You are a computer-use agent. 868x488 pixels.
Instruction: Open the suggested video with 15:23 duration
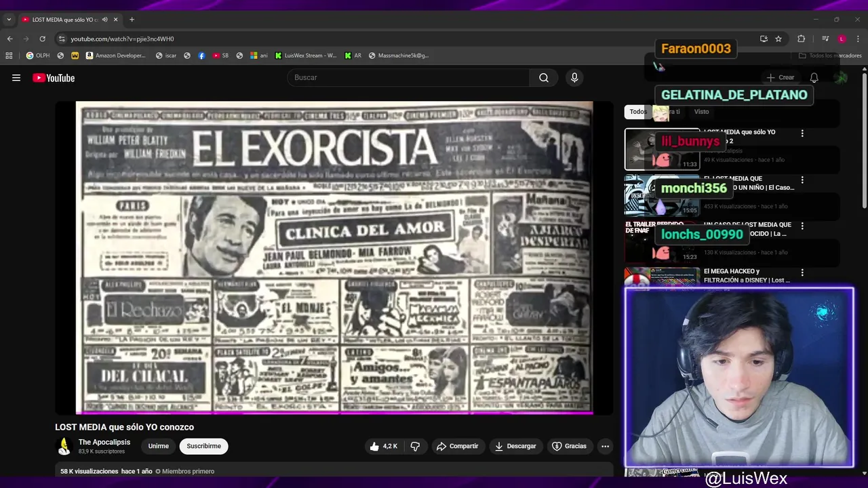point(662,242)
